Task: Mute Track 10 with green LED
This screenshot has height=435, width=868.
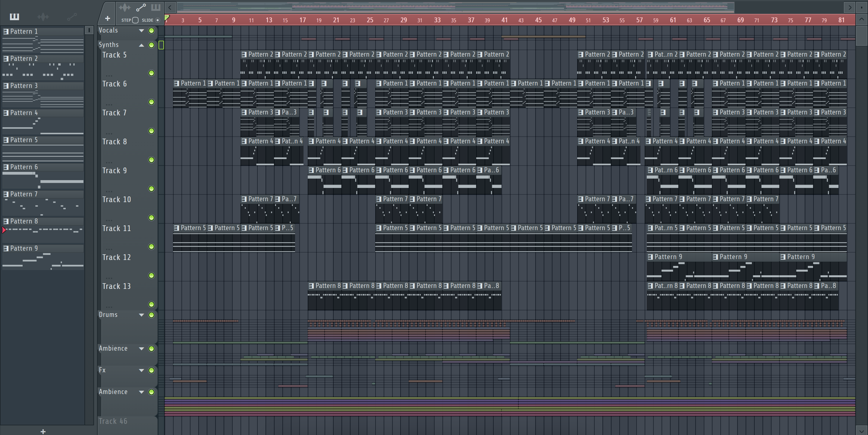Action: [x=152, y=218]
